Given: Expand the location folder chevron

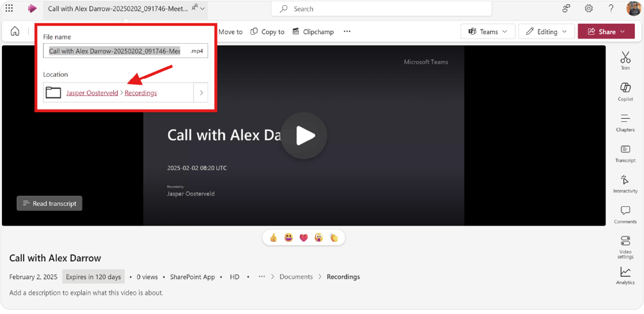Looking at the screenshot, I should click(201, 92).
